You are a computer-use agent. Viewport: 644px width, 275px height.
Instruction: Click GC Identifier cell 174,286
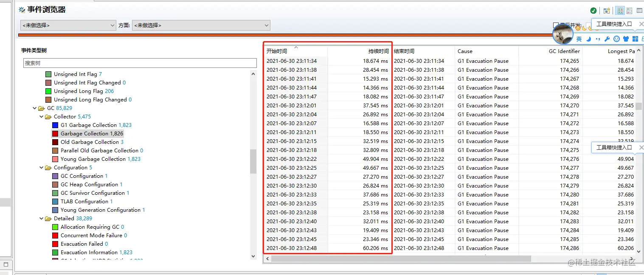(x=550, y=248)
